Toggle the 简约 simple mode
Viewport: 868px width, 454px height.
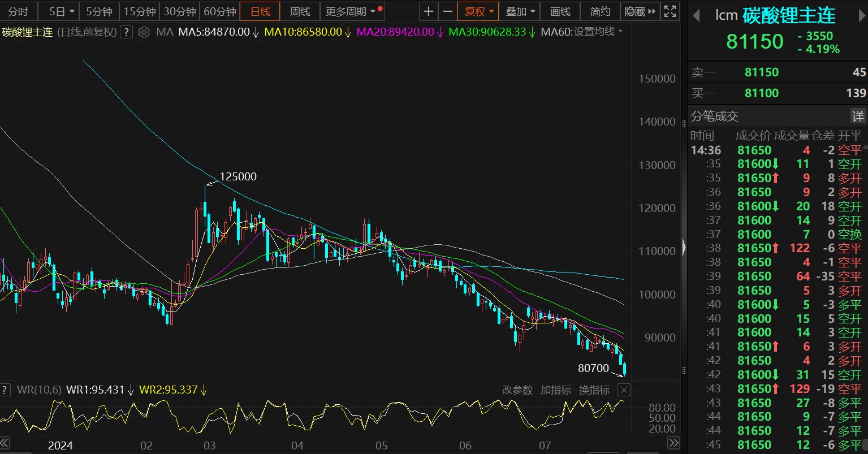600,11
